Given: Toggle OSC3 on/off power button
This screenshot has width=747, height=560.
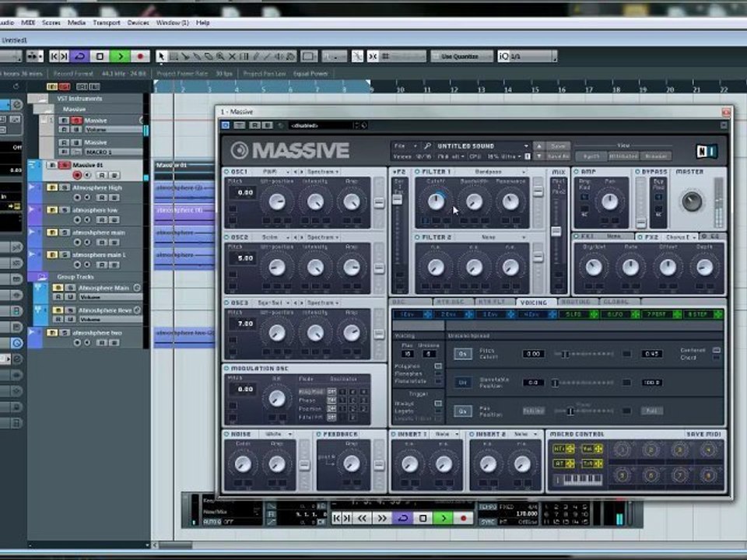Looking at the screenshot, I should [x=226, y=303].
